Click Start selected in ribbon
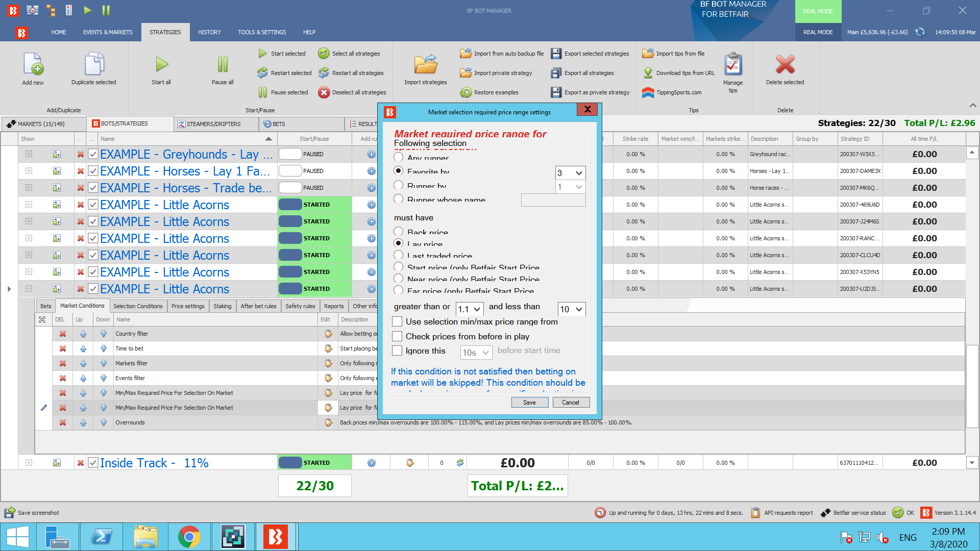The image size is (980, 551). click(x=282, y=54)
